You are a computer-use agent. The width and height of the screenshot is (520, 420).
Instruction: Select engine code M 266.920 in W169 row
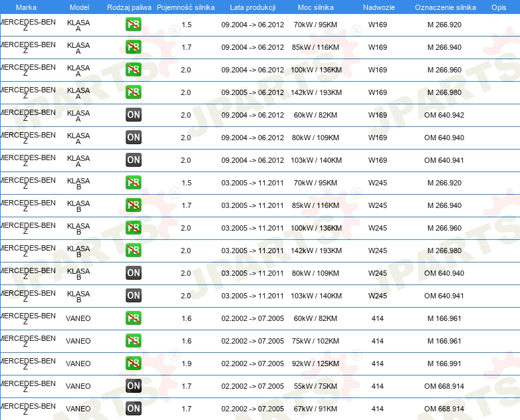[444, 25]
